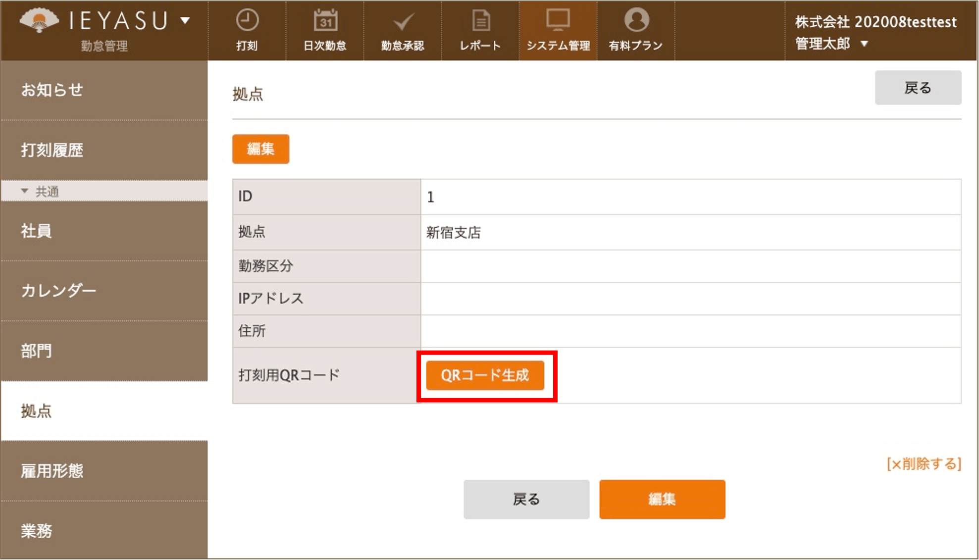
Task: Click the top orange 編集 button
Action: 260,149
